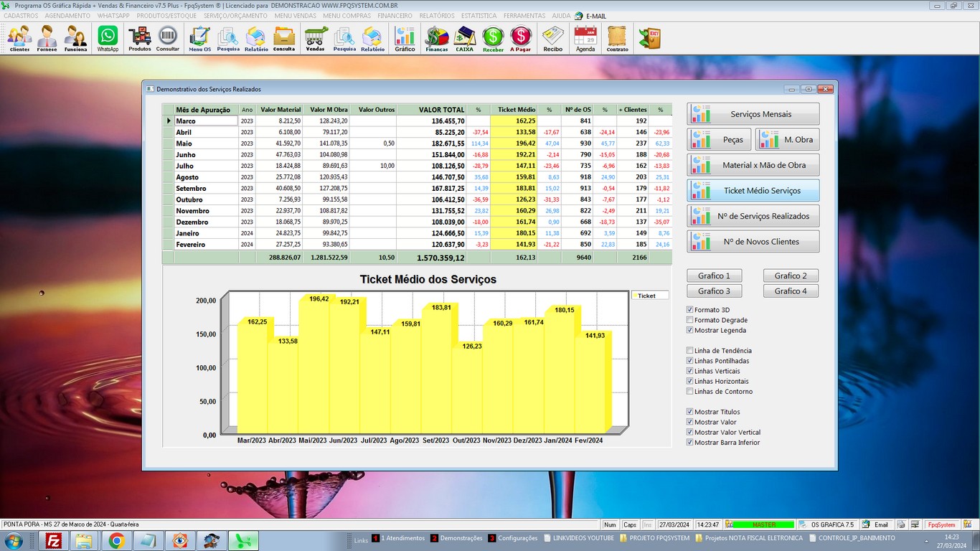The height and width of the screenshot is (551, 980).
Task: Open the FINANCEIRO menu
Action: point(395,15)
